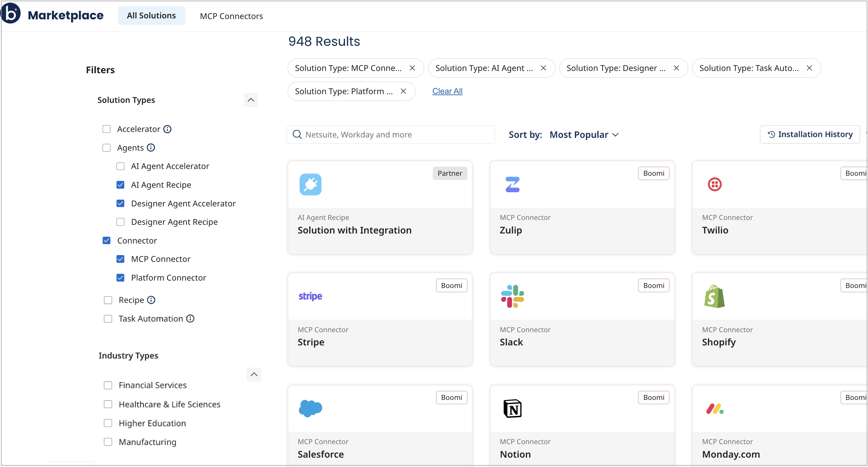Uncheck the Connector checkbox

pyautogui.click(x=107, y=240)
